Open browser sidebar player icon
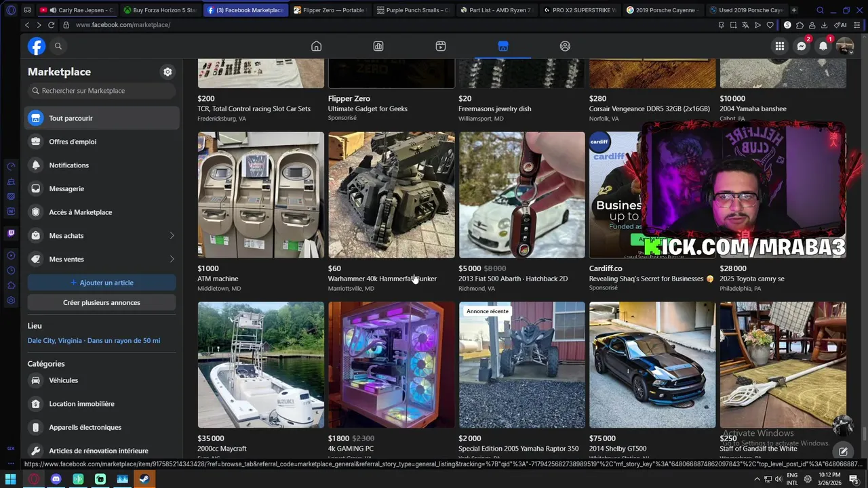This screenshot has width=868, height=488. (x=11, y=256)
